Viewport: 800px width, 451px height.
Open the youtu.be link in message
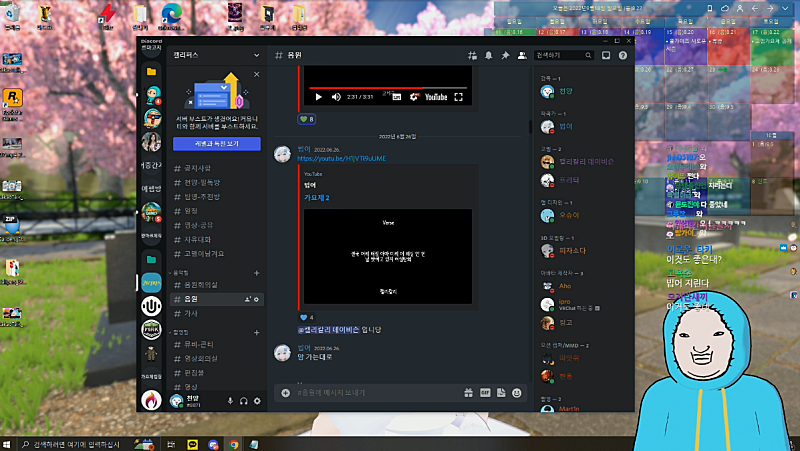341,159
